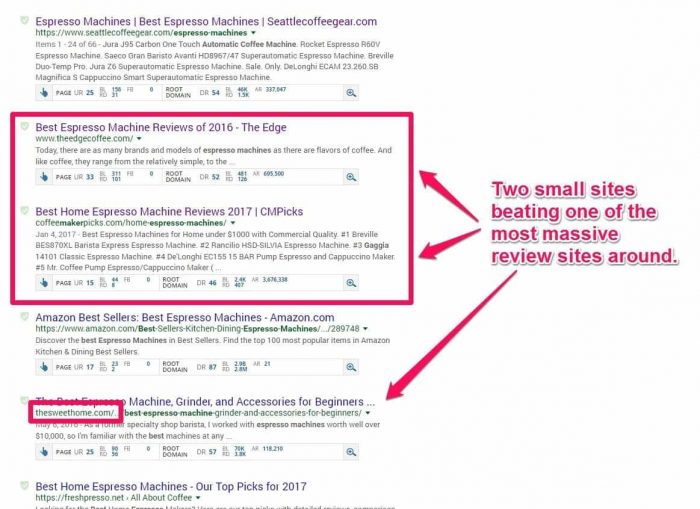Click hand pointer icon in The Edge SEO bar
Screen dimensions: 700x509
[44, 177]
